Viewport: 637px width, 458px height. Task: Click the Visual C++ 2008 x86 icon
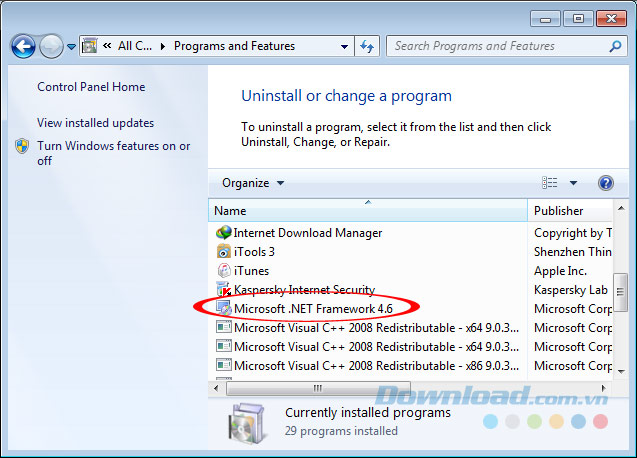point(224,365)
